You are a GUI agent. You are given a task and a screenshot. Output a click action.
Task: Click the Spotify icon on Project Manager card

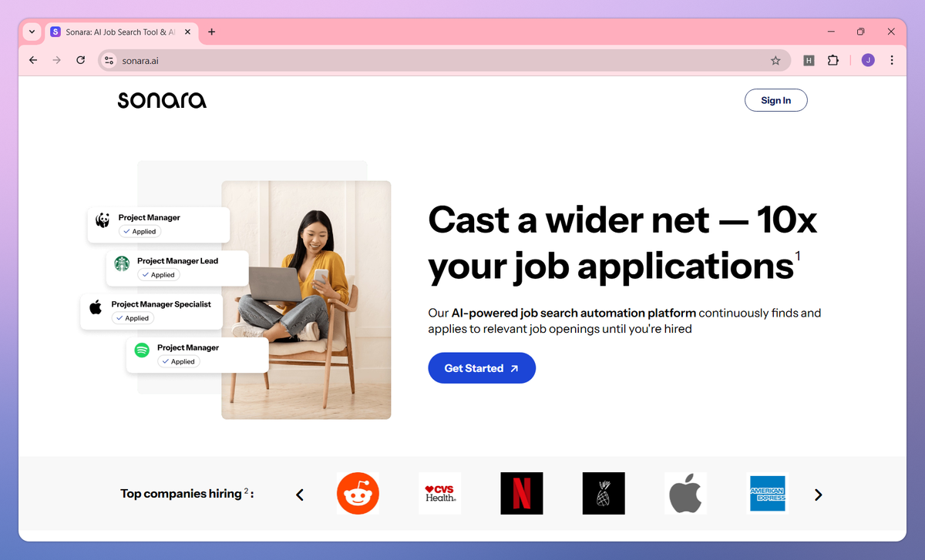[x=142, y=350]
